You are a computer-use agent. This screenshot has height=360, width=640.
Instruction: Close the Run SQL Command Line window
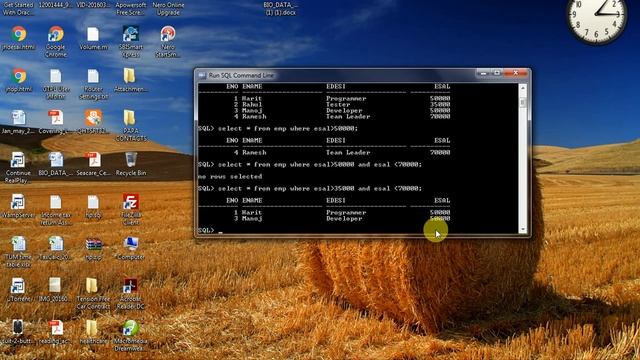(x=516, y=73)
